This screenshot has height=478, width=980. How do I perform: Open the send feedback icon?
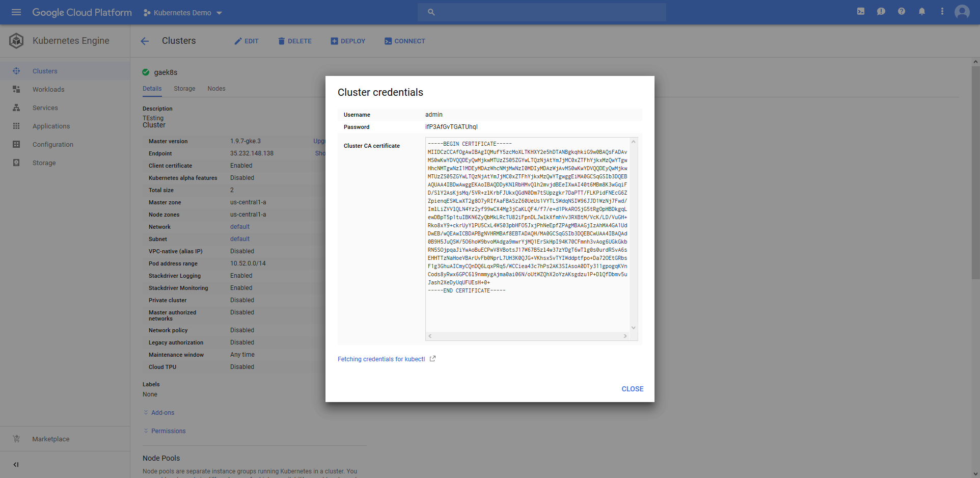881,12
